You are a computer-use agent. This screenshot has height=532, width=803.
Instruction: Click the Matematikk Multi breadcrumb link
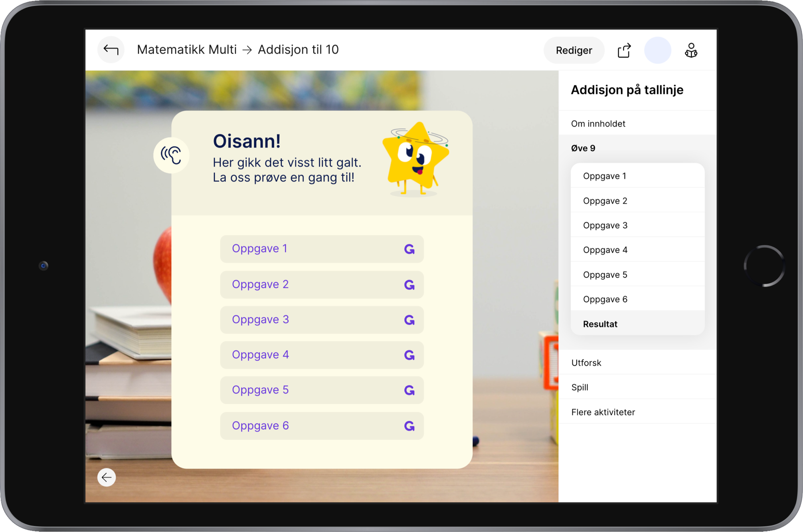tap(187, 50)
